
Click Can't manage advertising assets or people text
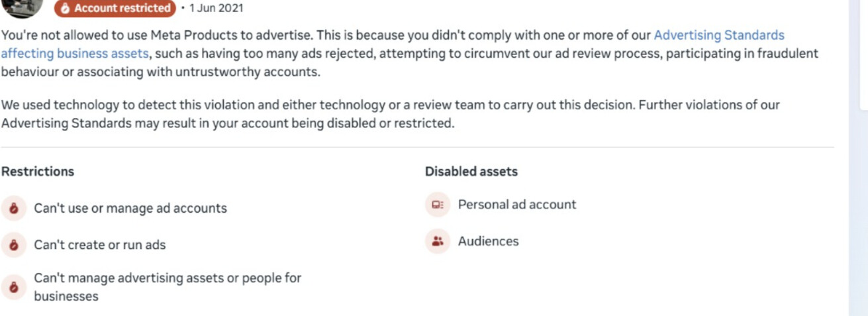click(x=168, y=287)
